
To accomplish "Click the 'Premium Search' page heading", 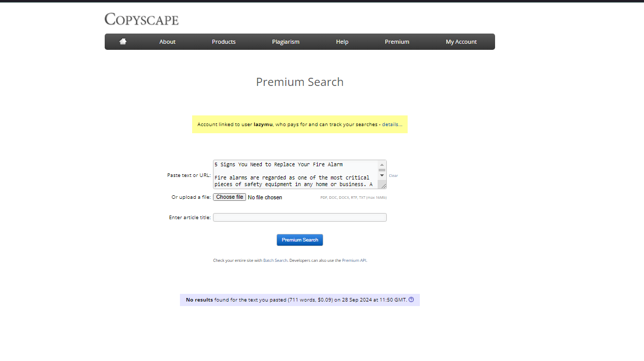I will [x=300, y=82].
